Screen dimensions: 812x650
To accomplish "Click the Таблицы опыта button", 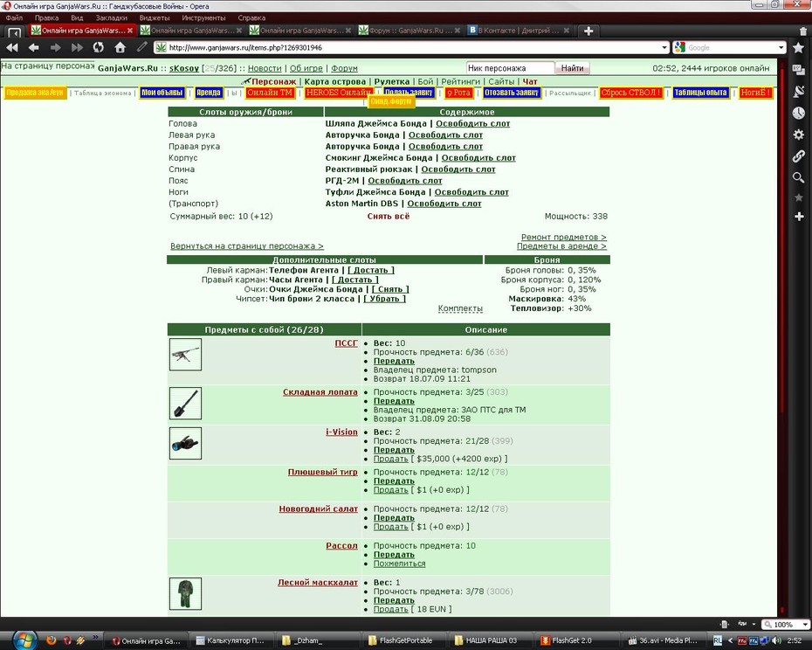I will tap(700, 93).
